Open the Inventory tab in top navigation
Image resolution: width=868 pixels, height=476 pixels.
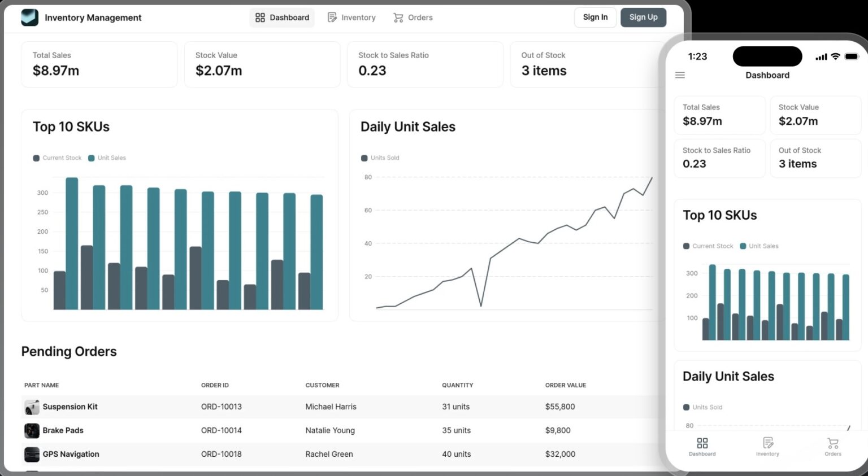(x=351, y=18)
